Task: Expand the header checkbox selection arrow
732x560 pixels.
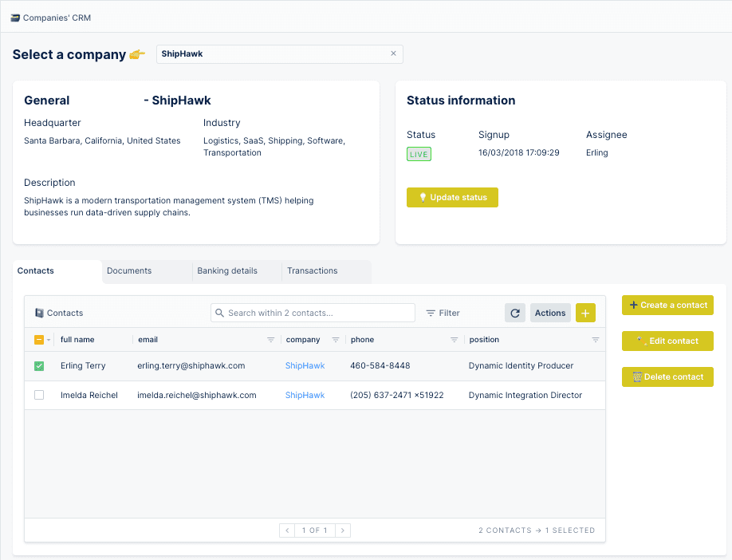Action: (49, 340)
